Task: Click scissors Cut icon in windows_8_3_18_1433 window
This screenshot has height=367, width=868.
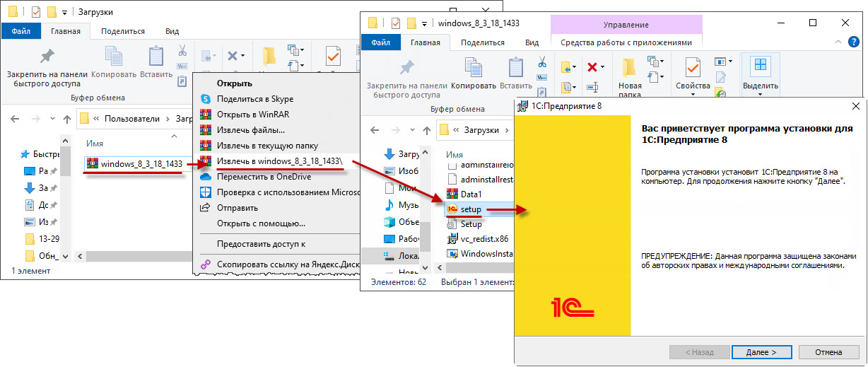Action: point(543,61)
